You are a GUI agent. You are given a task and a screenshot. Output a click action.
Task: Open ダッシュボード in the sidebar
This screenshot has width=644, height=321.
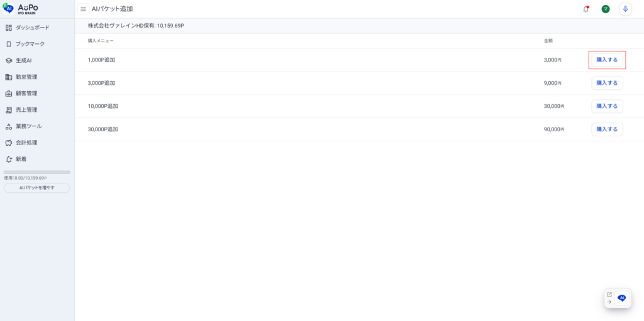32,28
